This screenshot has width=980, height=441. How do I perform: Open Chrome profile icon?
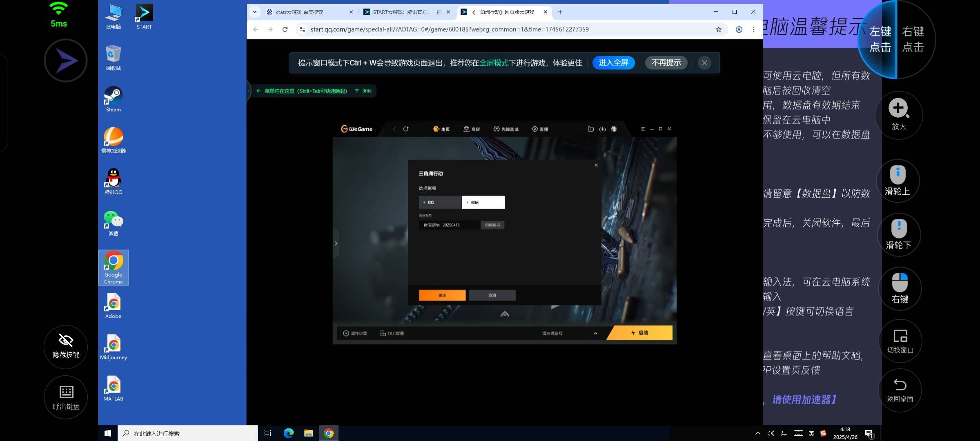739,29
